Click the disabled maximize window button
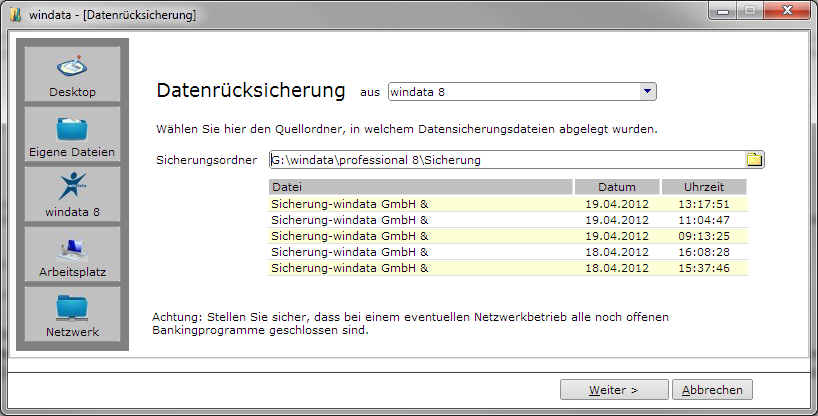 (x=750, y=11)
